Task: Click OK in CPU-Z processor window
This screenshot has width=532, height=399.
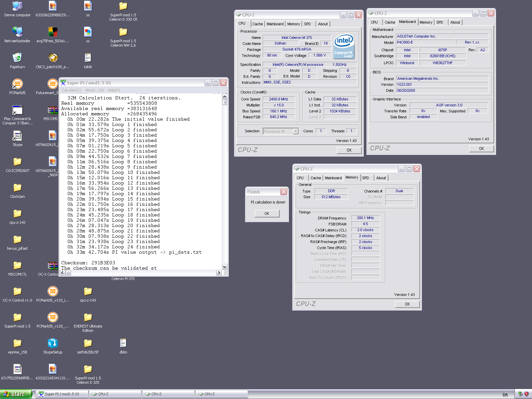Action: pyautogui.click(x=349, y=150)
